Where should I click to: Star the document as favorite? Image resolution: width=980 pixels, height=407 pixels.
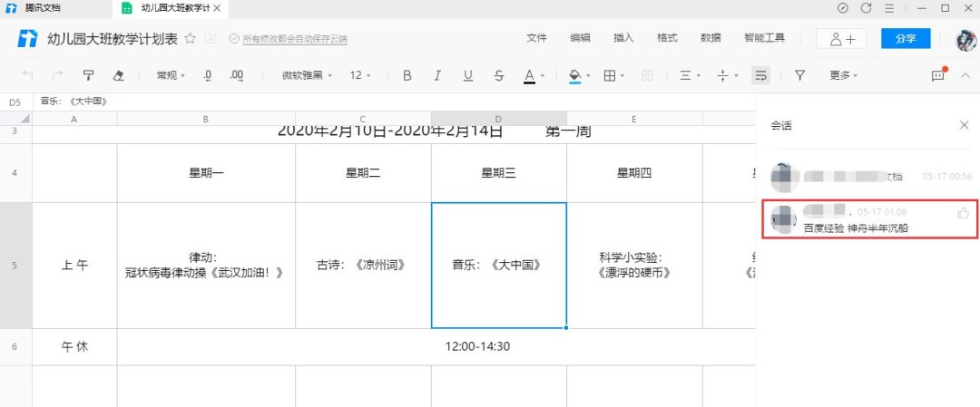pyautogui.click(x=191, y=39)
